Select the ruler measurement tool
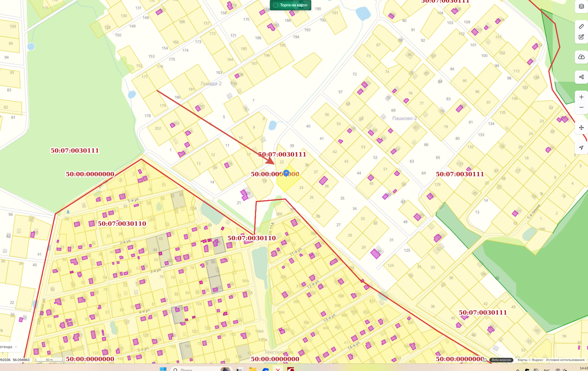The image size is (588, 371). coord(581,26)
